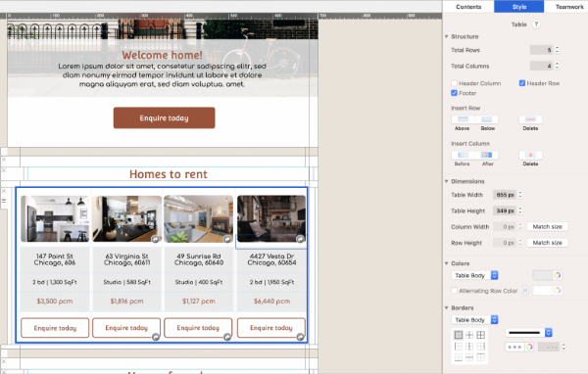The height and width of the screenshot is (374, 588).
Task: Click Match size for Column Width
Action: click(x=547, y=227)
